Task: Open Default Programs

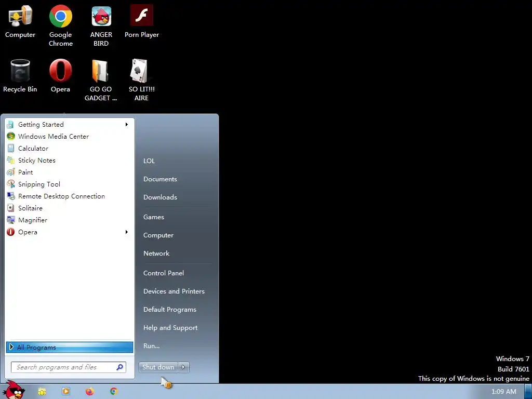Action: [x=170, y=310]
